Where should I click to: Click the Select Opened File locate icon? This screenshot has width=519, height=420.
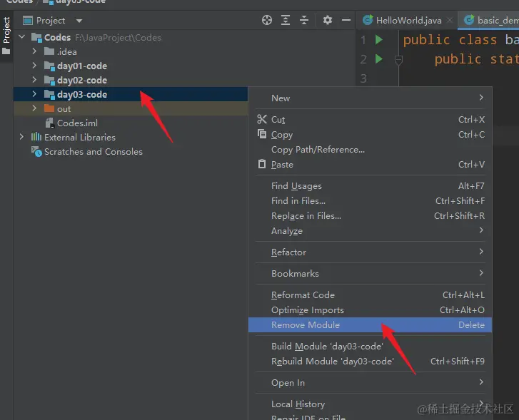(267, 20)
